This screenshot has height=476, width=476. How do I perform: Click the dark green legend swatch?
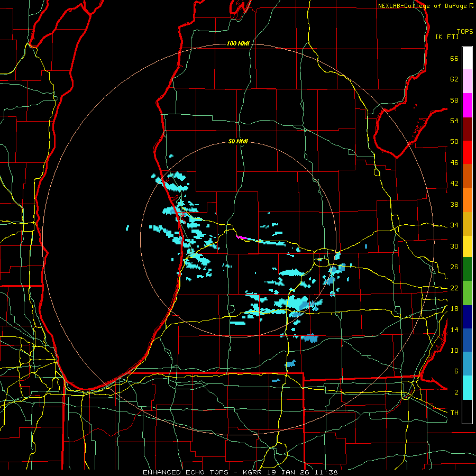click(x=467, y=269)
